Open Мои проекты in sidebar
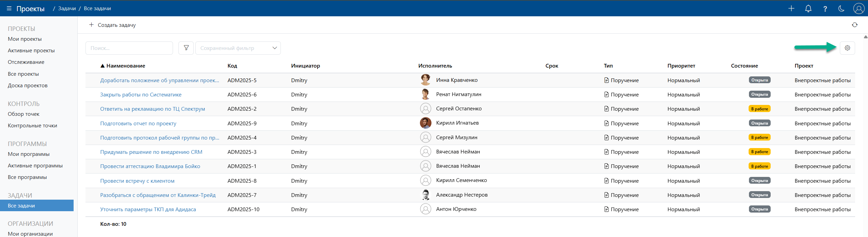Screen dimensions: 868x237 (25, 39)
